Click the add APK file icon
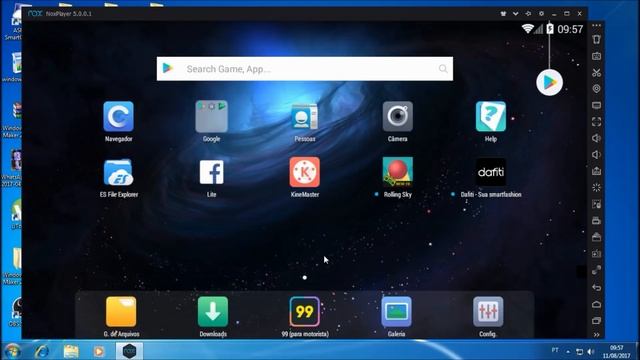The width and height of the screenshot is (640, 360). point(596,171)
